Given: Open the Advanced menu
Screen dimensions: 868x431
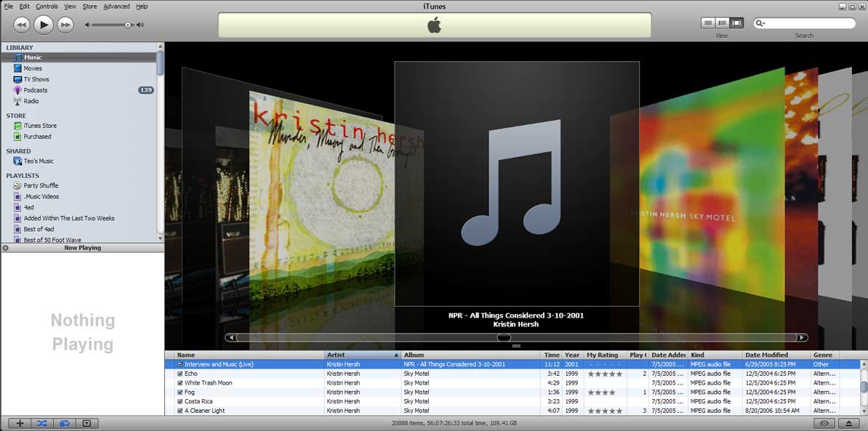Looking at the screenshot, I should [x=116, y=7].
